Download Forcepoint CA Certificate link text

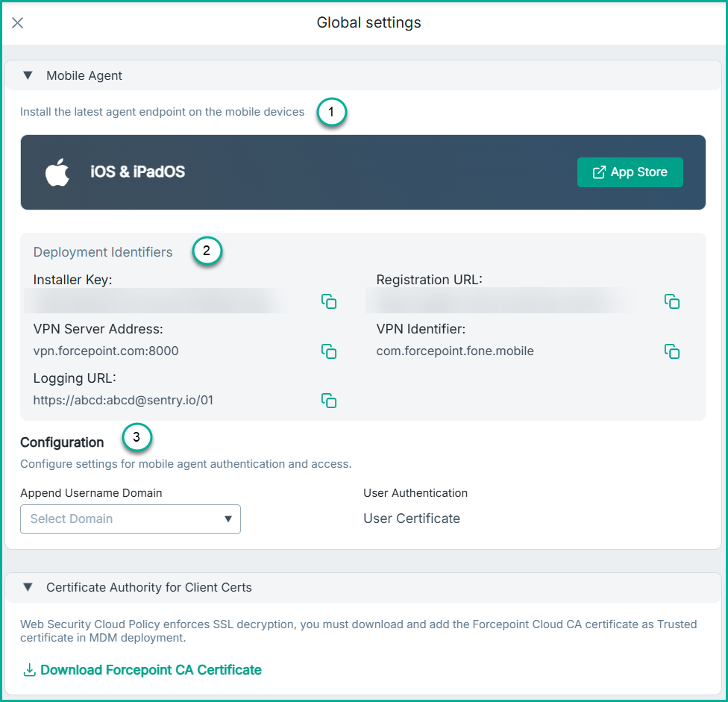pos(151,670)
